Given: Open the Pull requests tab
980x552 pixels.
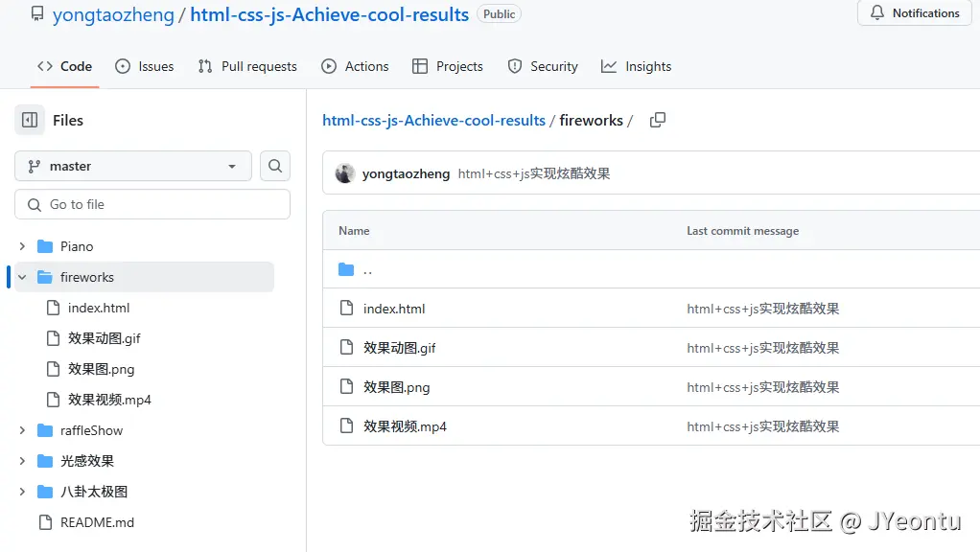Looking at the screenshot, I should coord(247,66).
